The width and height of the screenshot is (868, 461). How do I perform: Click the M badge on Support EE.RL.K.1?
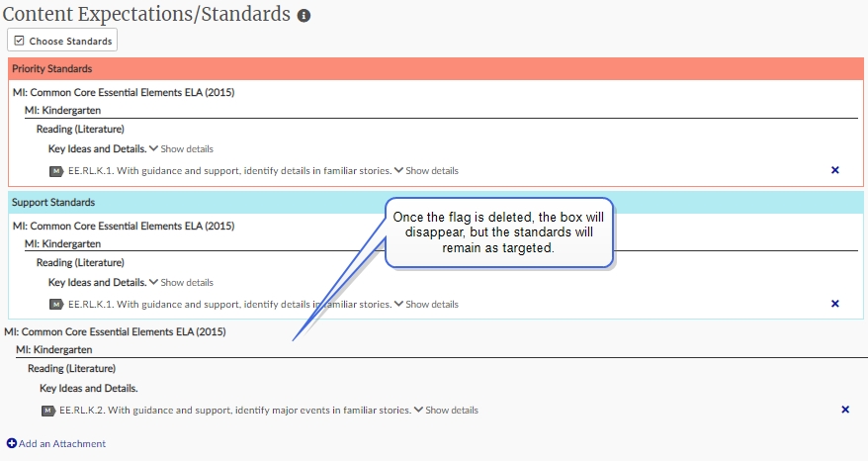(x=56, y=304)
